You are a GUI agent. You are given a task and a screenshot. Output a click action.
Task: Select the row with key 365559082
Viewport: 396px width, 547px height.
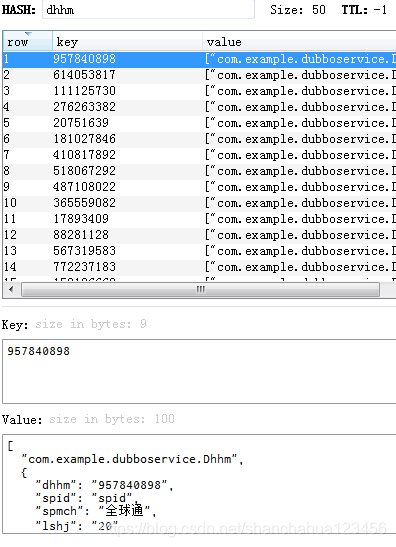pos(200,203)
